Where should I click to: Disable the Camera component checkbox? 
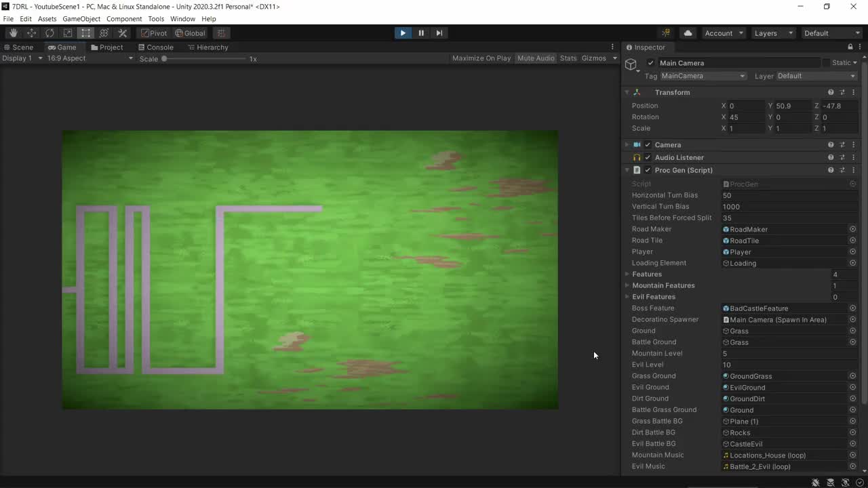click(648, 144)
